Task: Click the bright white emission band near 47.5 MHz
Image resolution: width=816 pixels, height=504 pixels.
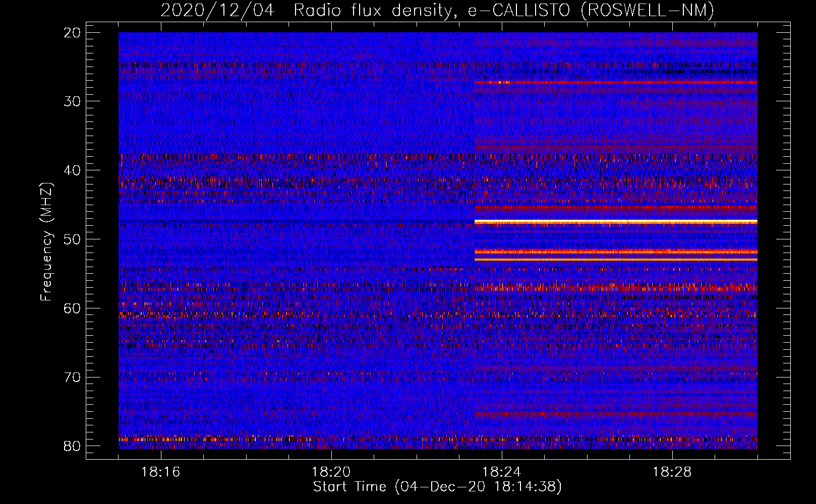Action: [616, 222]
